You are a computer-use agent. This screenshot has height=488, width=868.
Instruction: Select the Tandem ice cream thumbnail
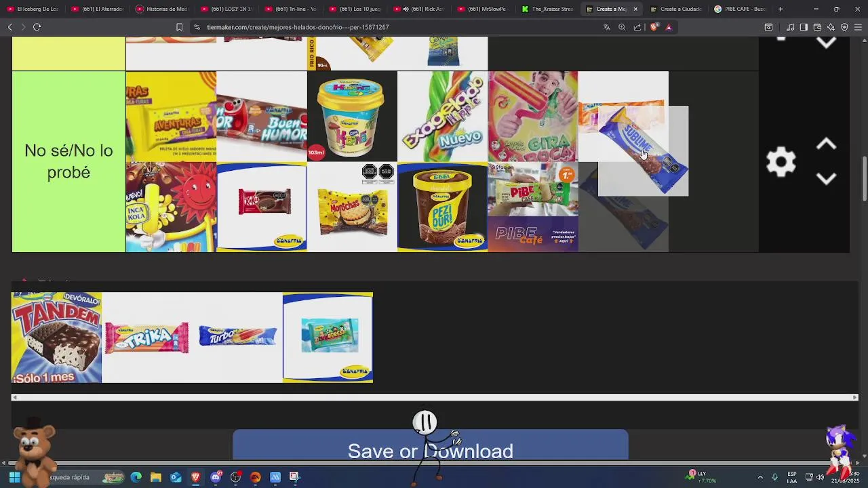pyautogui.click(x=57, y=338)
